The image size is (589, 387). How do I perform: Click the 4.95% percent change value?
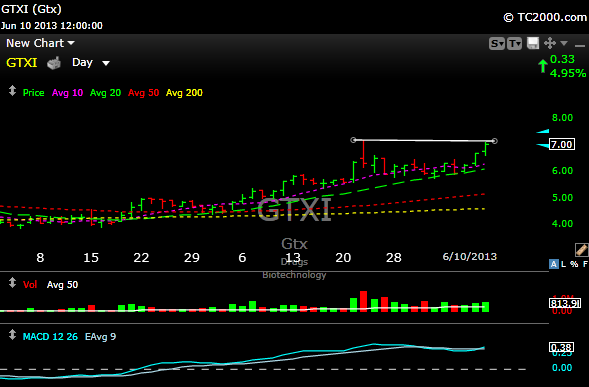point(568,73)
